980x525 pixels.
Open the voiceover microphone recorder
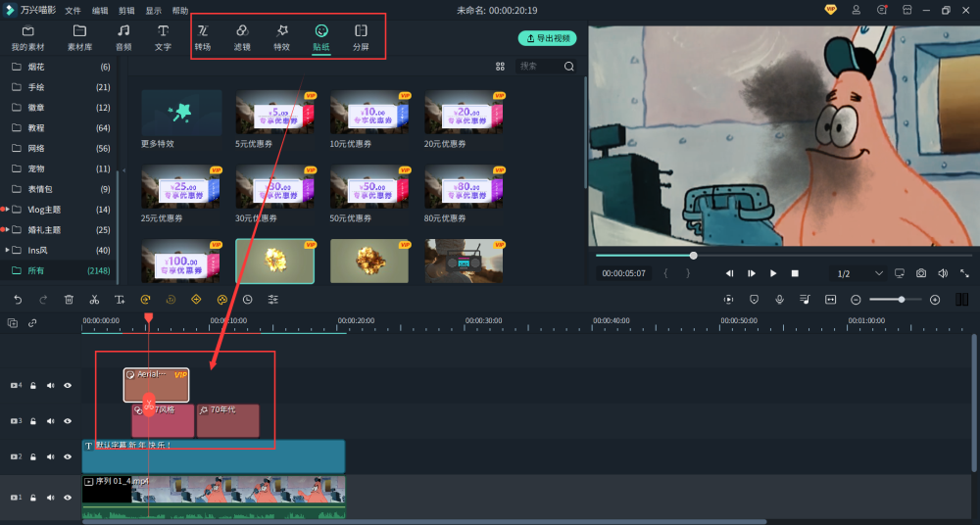779,300
